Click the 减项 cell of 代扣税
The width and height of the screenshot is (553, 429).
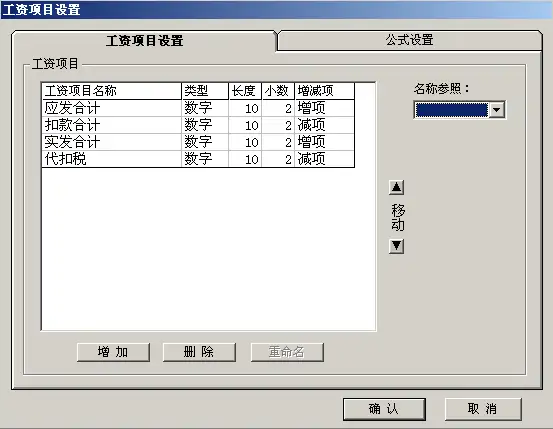[324, 159]
